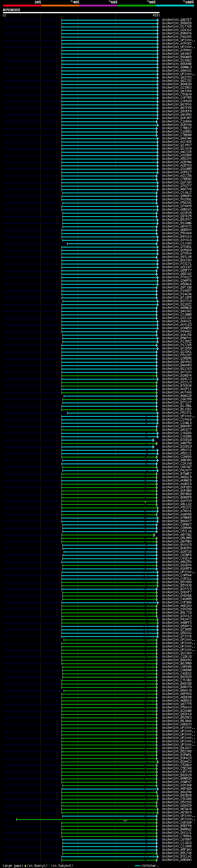
Task: Open hit UniRef100_Q43467
Action: (x=176, y=54)
